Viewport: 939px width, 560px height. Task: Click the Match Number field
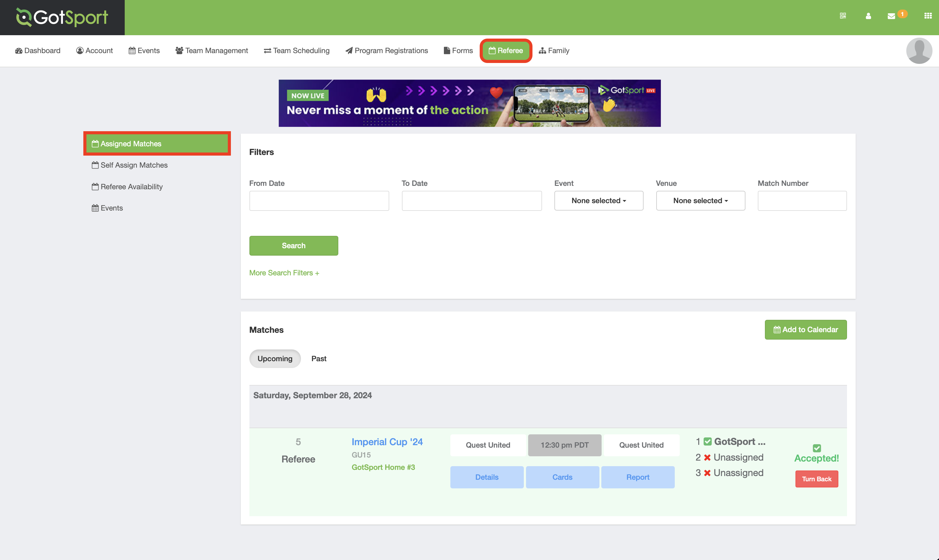pos(802,201)
